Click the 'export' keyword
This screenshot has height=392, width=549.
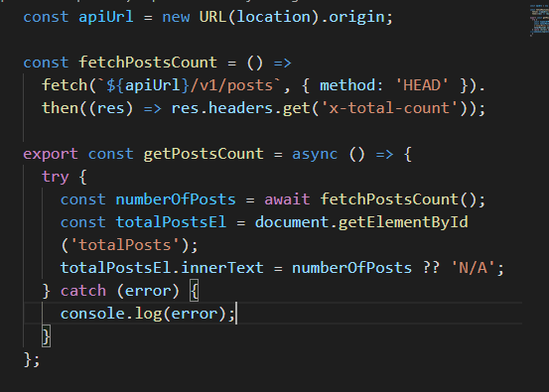pos(51,155)
